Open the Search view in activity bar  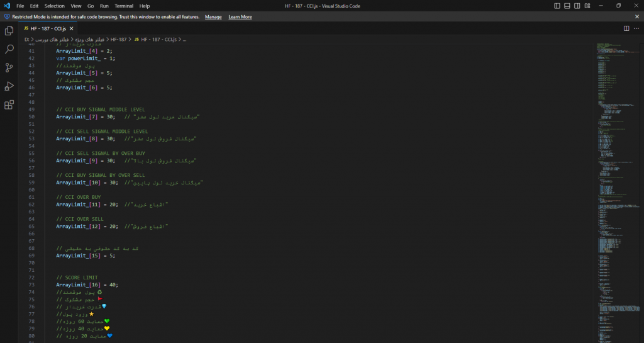click(9, 49)
